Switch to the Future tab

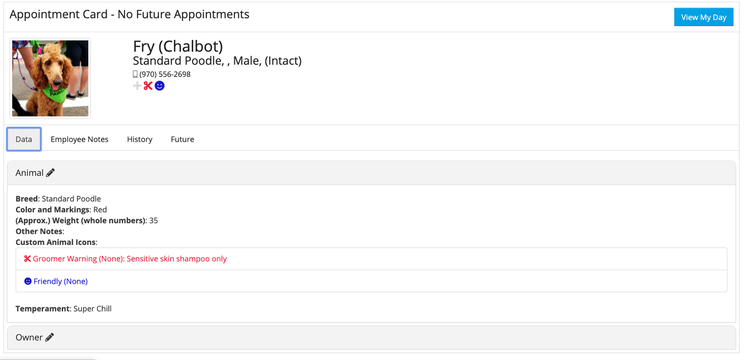(x=182, y=140)
